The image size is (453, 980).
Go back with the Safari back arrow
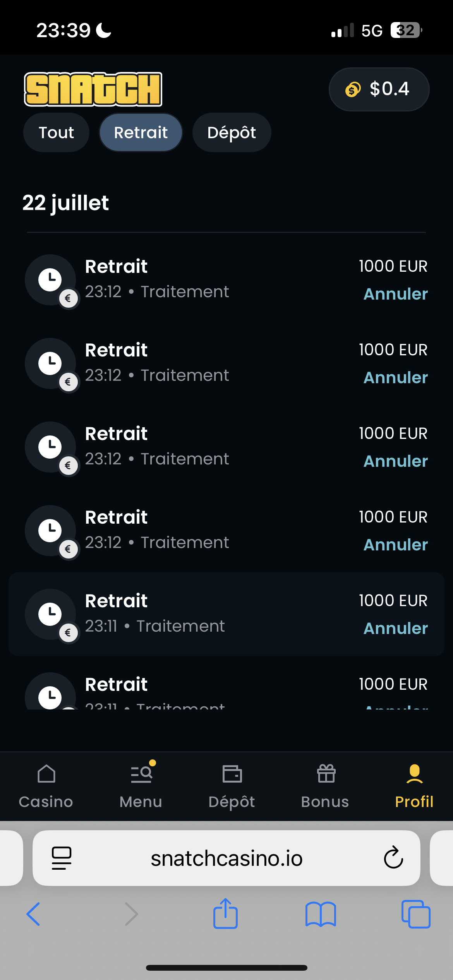tap(33, 914)
